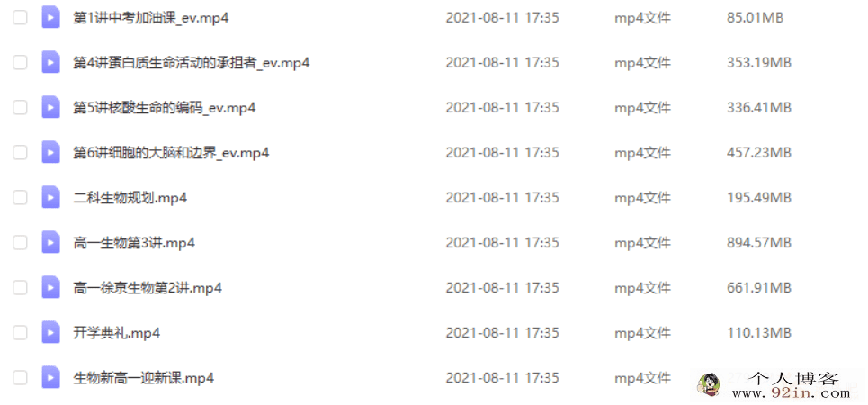Click video icon for 生物新高一迎新课.mp4
868x405 pixels.
coord(51,378)
